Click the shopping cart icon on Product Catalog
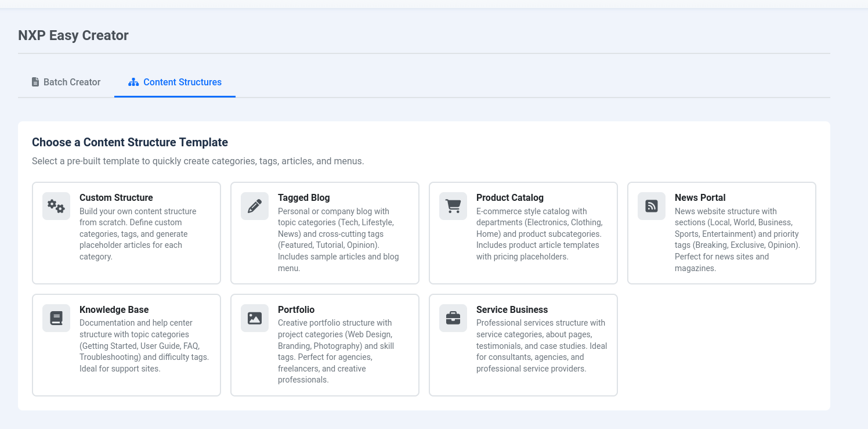Viewport: 868px width, 429px height. click(x=453, y=206)
